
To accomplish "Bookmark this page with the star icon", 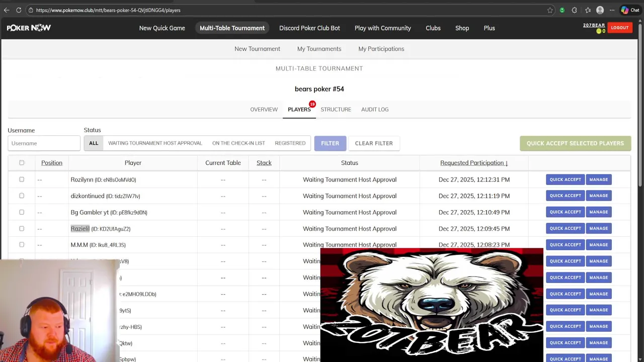I will [x=550, y=10].
